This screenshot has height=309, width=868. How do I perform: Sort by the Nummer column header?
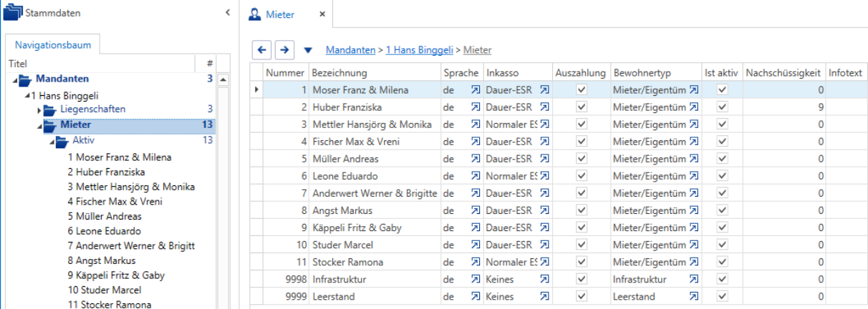pos(286,73)
